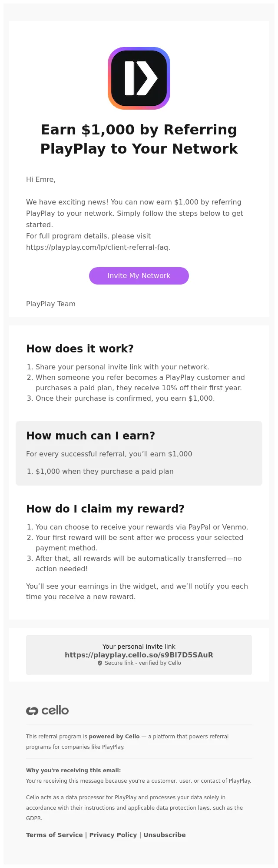Viewport: 278px width, 868px height.
Task: Click the Unsubscribe link
Action: pyautogui.click(x=165, y=835)
